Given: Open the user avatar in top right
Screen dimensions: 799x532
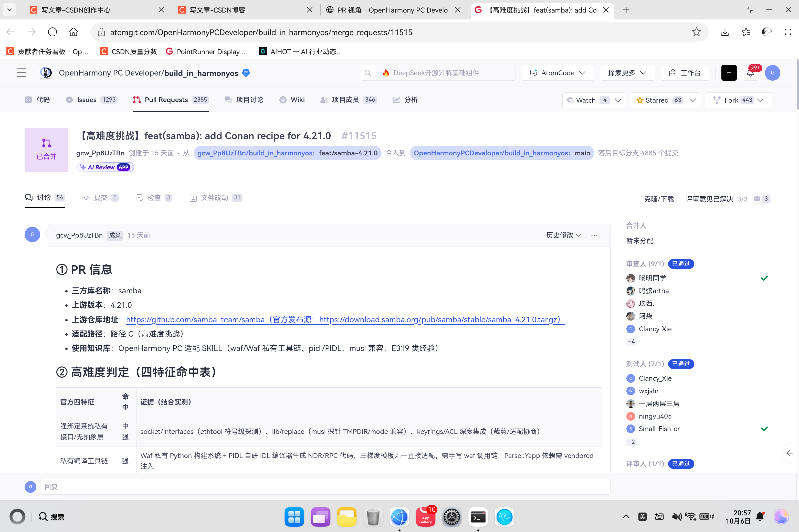Looking at the screenshot, I should (773, 73).
